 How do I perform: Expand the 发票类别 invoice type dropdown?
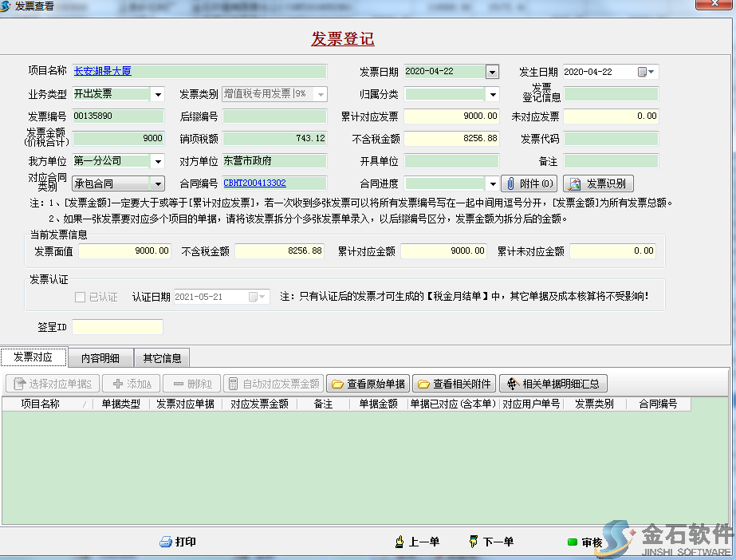tap(319, 93)
